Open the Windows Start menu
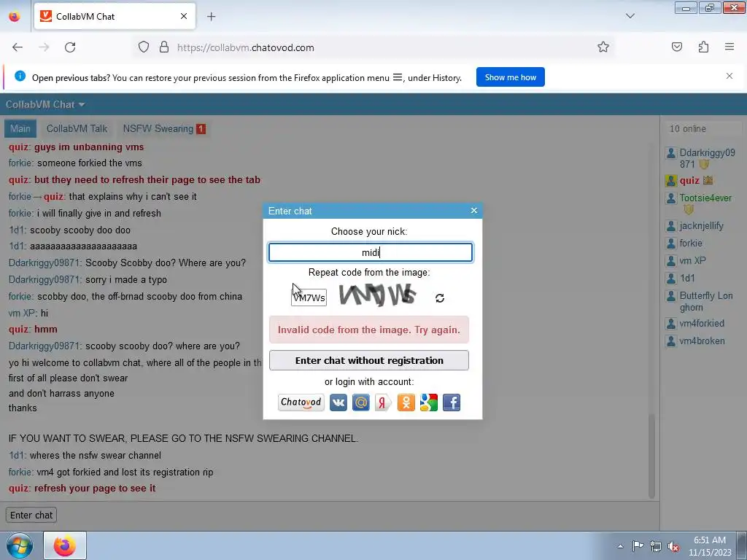The width and height of the screenshot is (747, 560). tap(20, 545)
